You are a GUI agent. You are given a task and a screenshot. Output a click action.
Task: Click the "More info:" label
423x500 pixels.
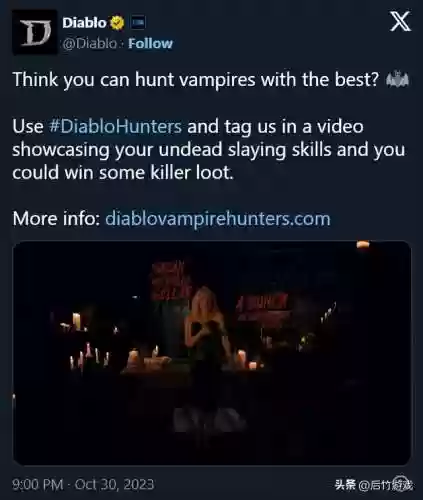pos(56,219)
